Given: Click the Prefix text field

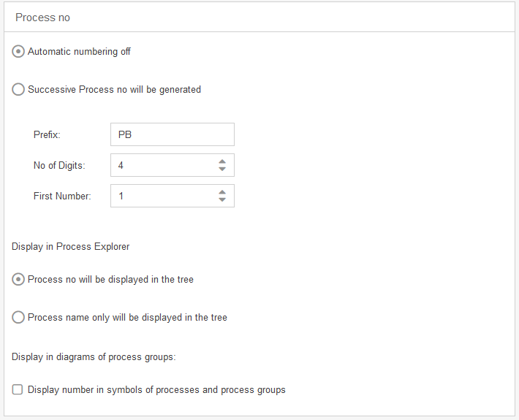Looking at the screenshot, I should tap(173, 134).
